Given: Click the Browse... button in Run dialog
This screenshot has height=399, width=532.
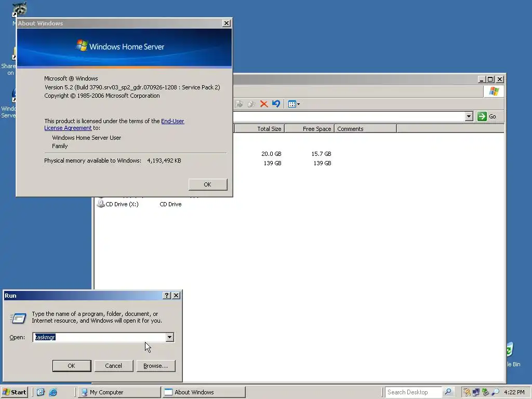Looking at the screenshot, I should 156,366.
